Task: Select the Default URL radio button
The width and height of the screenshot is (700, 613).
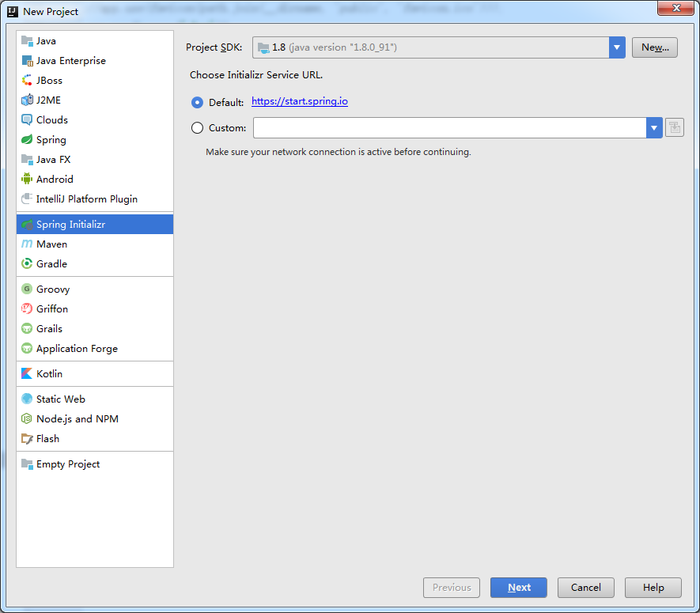Action: click(197, 102)
